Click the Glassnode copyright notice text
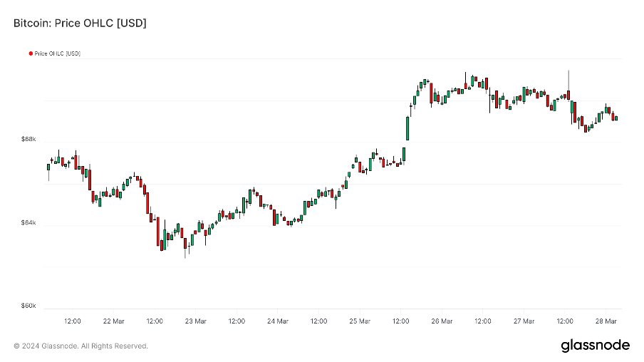 tap(81, 346)
